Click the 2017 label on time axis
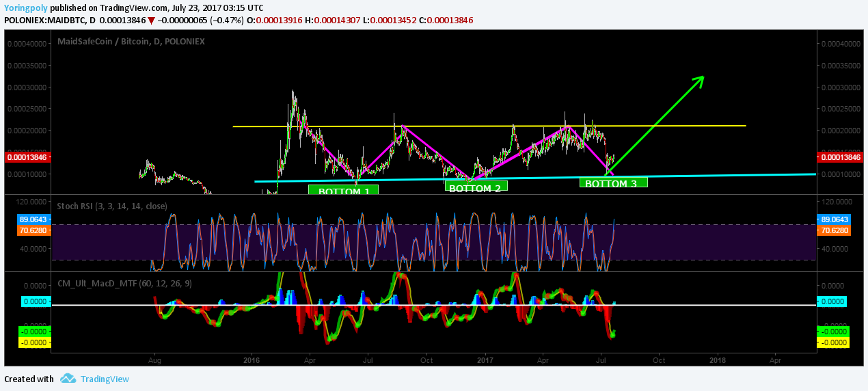The image size is (868, 391). pyautogui.click(x=486, y=360)
